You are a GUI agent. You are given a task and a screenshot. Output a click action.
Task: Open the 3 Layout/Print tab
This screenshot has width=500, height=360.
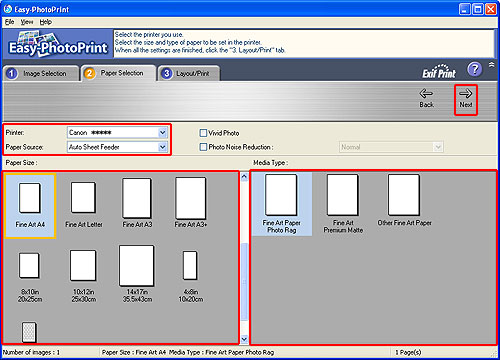189,73
